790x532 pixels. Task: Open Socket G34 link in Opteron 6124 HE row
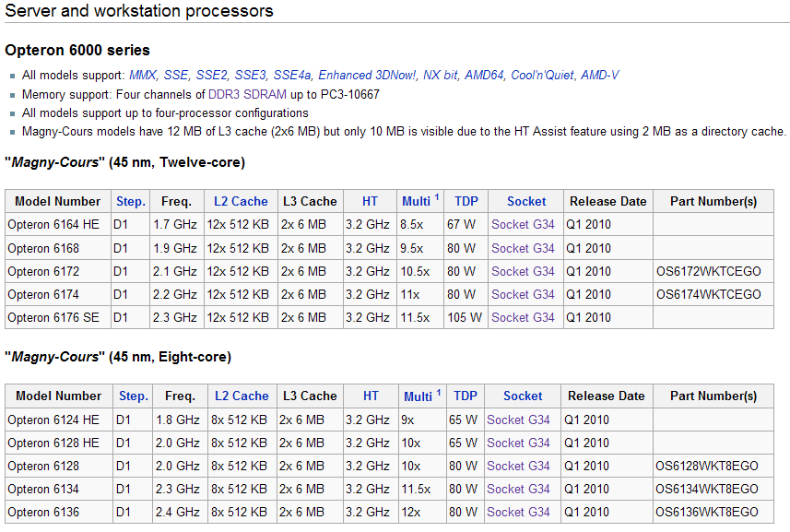tap(518, 420)
